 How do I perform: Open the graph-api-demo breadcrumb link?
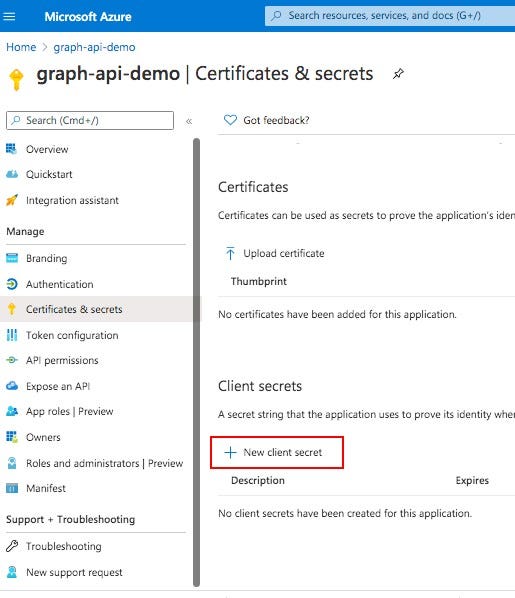coord(94,47)
